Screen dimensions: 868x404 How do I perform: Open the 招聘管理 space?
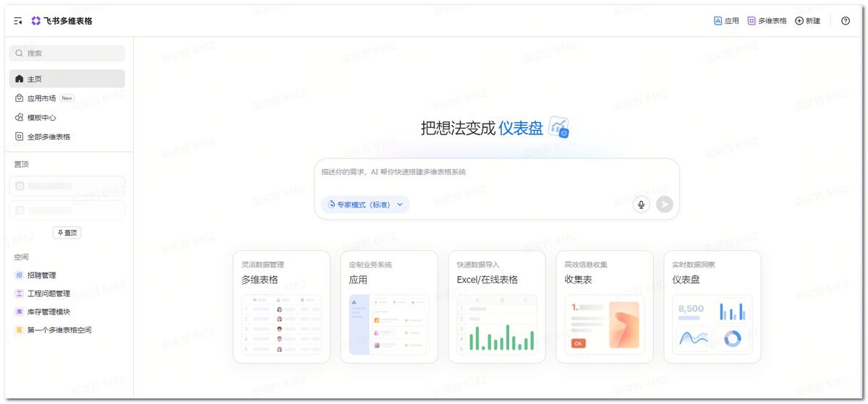67,275
